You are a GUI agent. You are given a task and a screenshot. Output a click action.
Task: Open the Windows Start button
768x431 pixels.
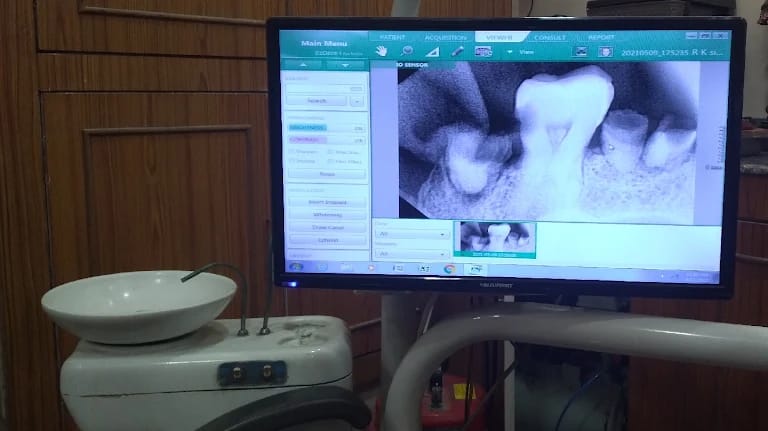(296, 267)
